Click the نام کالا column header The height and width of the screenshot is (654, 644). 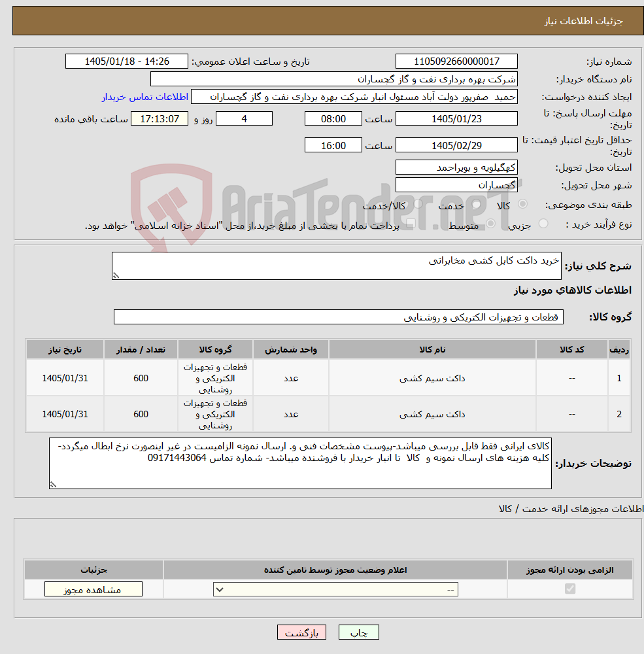tap(432, 349)
